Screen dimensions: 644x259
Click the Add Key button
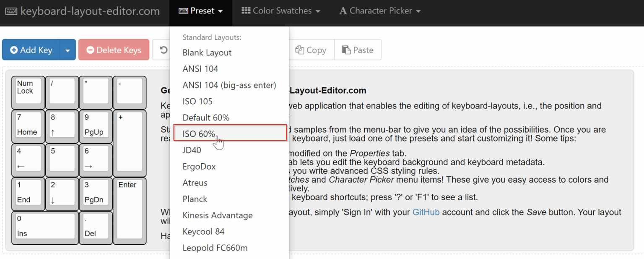[31, 50]
